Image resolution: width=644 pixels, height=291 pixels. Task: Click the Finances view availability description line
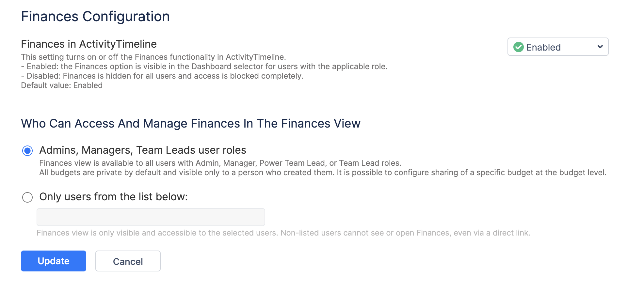coord(220,163)
